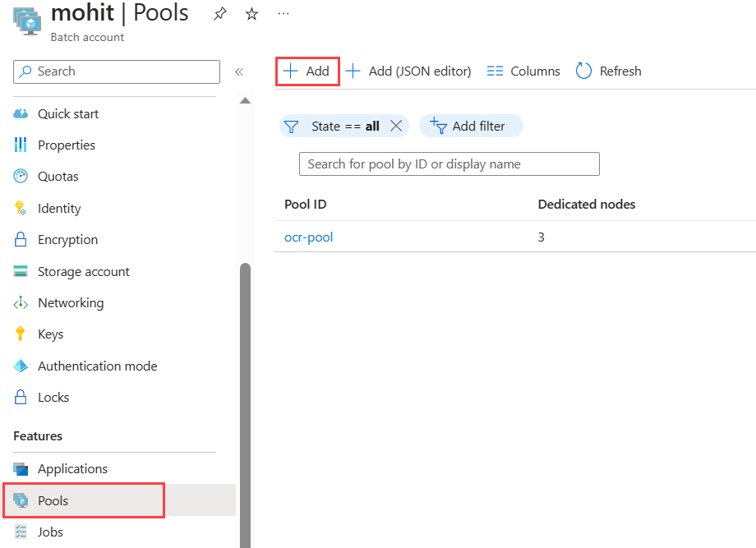Switch to the Applications blade
The width and height of the screenshot is (756, 548).
pos(72,468)
